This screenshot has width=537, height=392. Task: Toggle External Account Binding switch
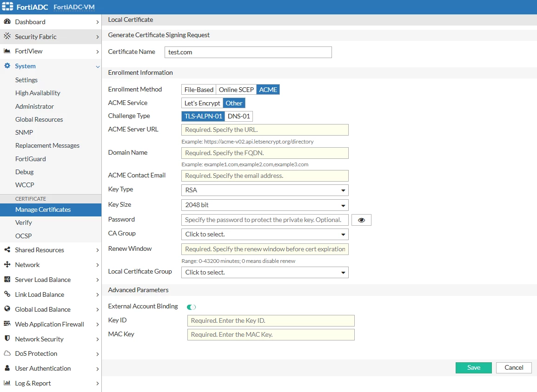pos(192,307)
